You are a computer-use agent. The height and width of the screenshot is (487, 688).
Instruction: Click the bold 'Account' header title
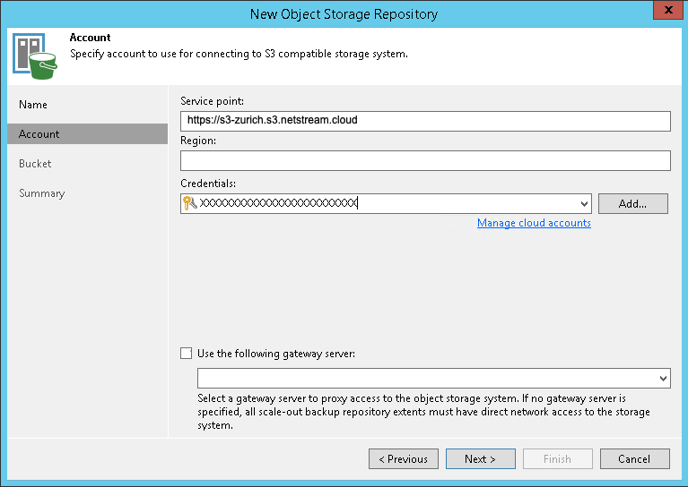click(90, 37)
